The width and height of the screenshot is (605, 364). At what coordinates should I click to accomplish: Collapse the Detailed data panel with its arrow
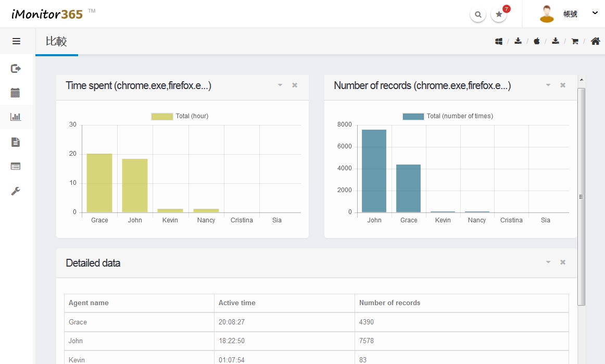point(548,262)
